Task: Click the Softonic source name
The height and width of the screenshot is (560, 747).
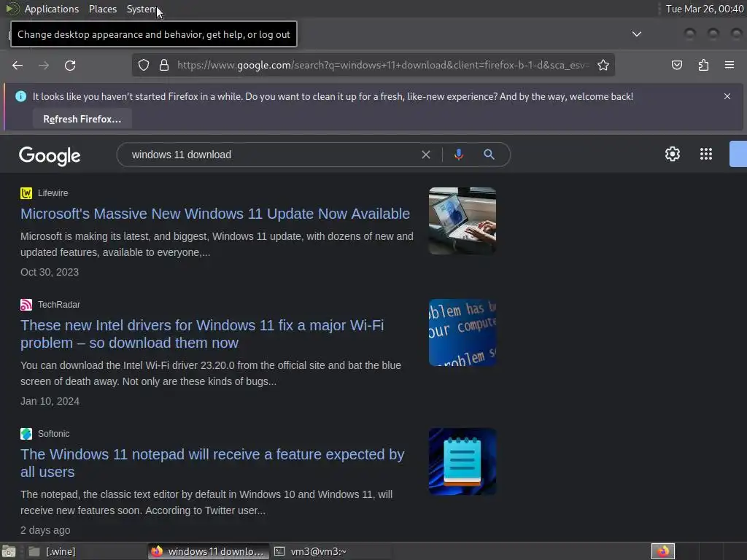Action: pos(54,434)
